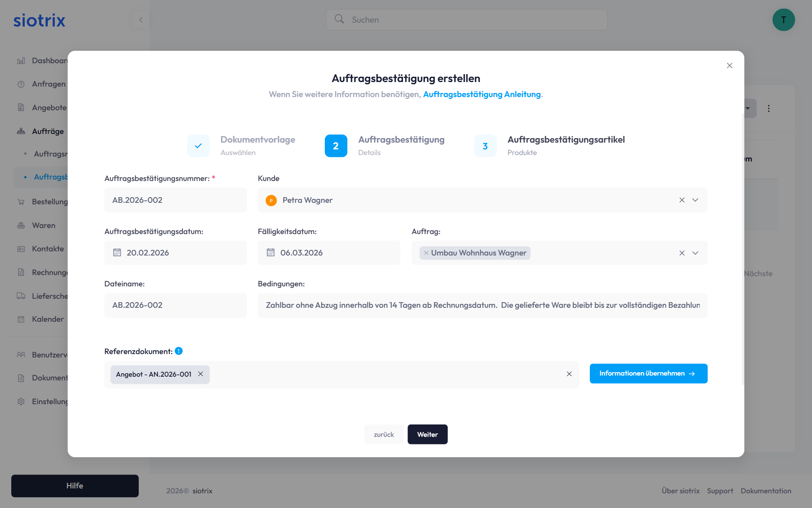Open calendar icon for Auftragsbestätigungsdatum
Image resolution: width=812 pixels, height=508 pixels.
117,253
